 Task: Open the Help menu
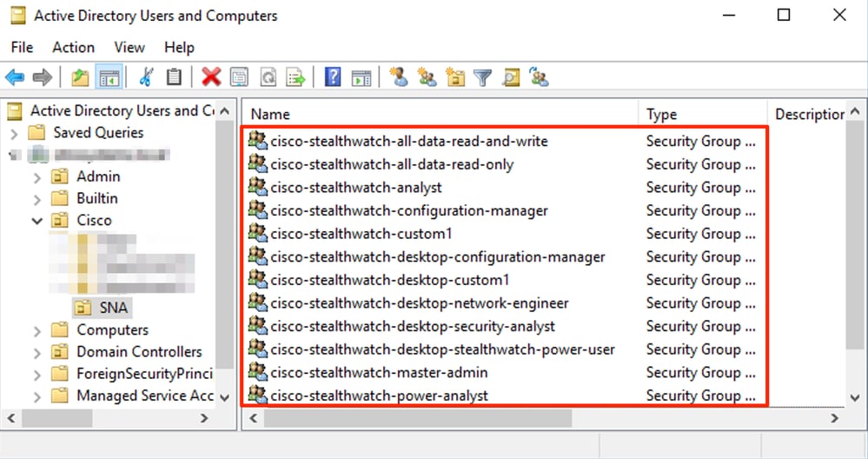[179, 48]
